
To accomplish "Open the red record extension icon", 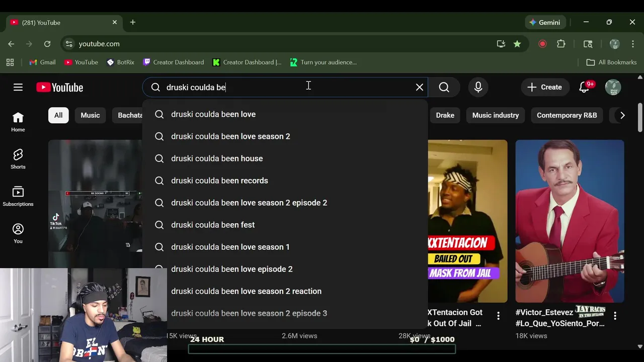I will 542,44.
